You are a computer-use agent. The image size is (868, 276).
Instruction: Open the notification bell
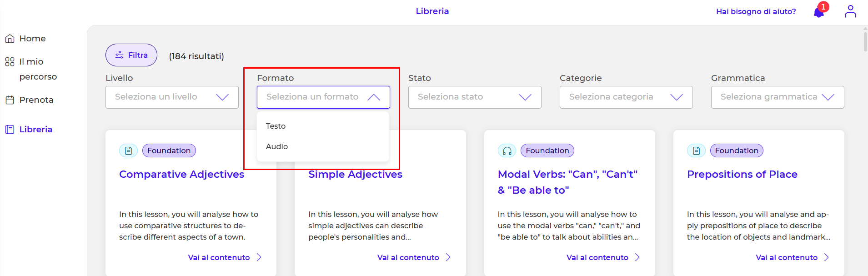[x=818, y=12]
